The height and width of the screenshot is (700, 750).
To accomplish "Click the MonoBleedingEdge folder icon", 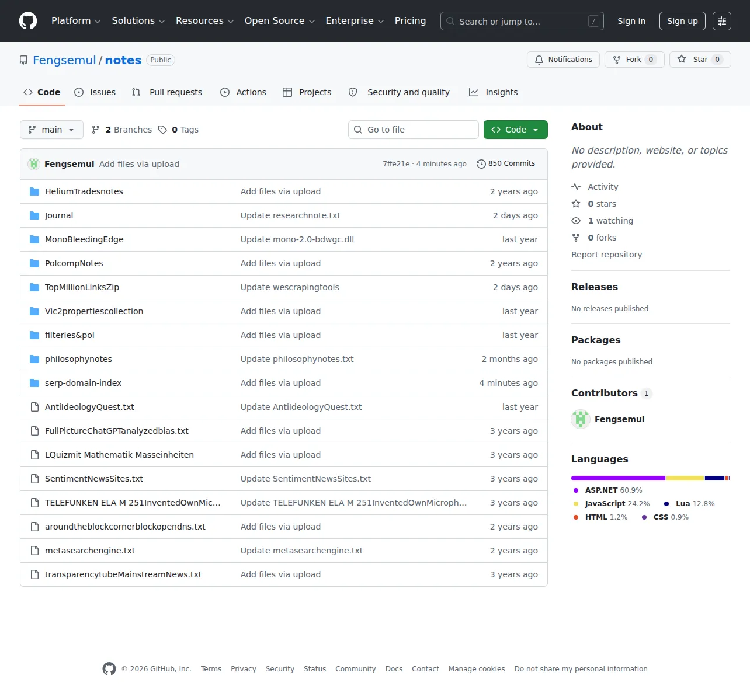I will click(x=34, y=239).
